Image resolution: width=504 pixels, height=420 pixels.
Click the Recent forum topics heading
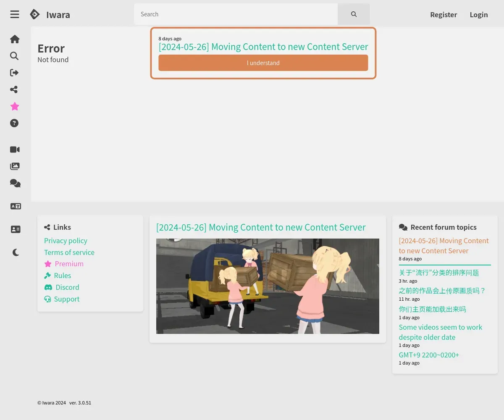(x=444, y=227)
